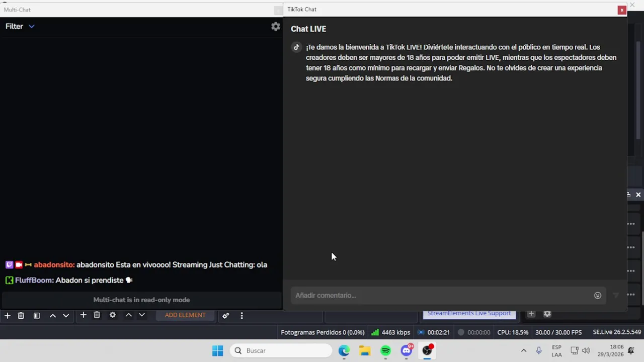This screenshot has width=644, height=362.
Task: Open the Windows Start menu
Action: coord(217,351)
